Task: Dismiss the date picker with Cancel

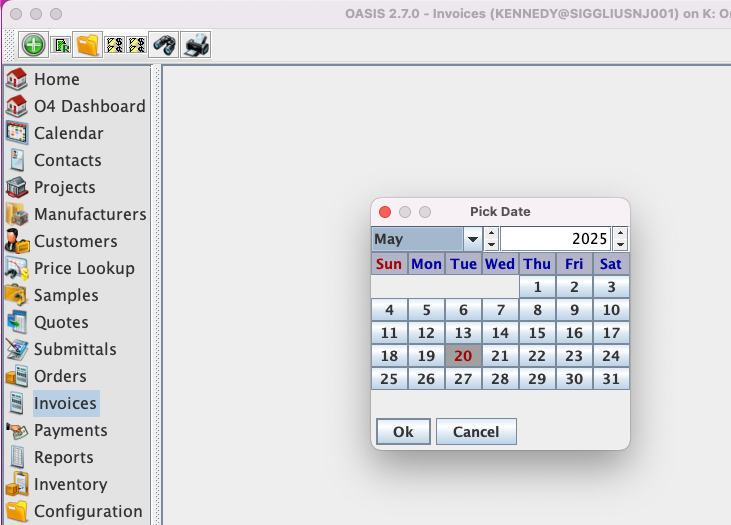Action: [476, 432]
